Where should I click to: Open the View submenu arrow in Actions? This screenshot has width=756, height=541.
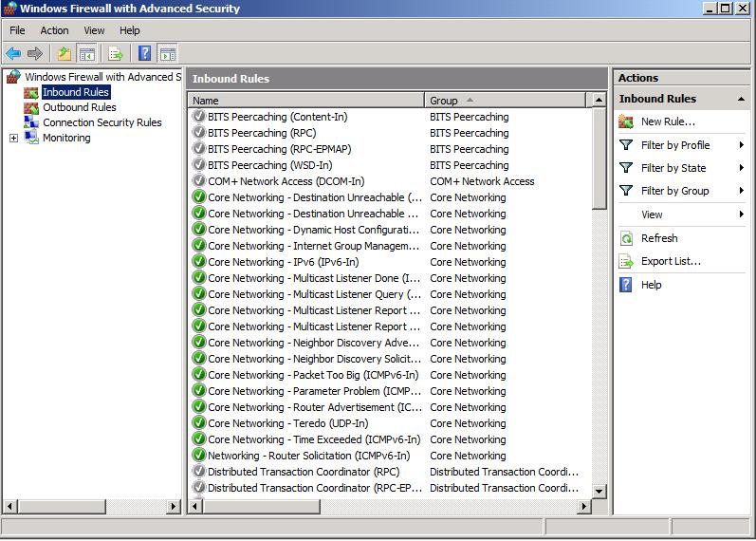(x=741, y=214)
